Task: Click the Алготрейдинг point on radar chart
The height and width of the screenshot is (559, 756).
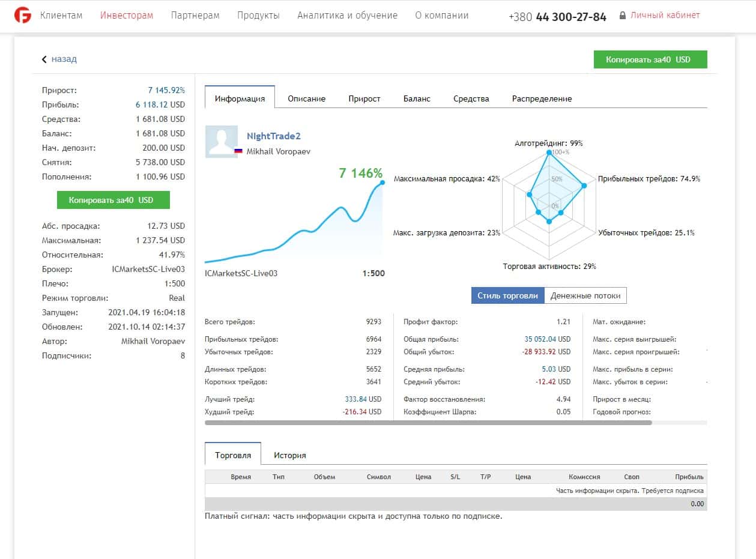Action: point(549,153)
